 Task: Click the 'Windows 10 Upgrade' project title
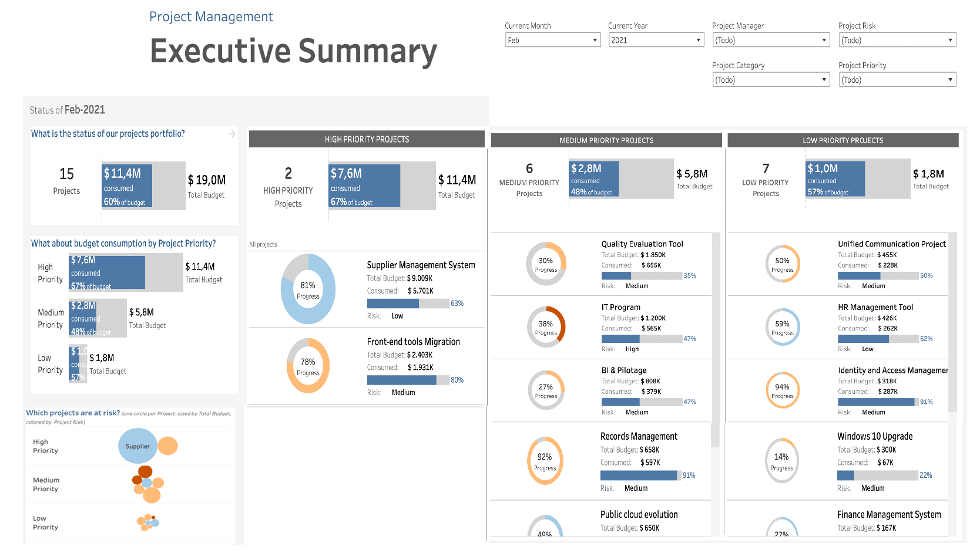click(x=875, y=436)
